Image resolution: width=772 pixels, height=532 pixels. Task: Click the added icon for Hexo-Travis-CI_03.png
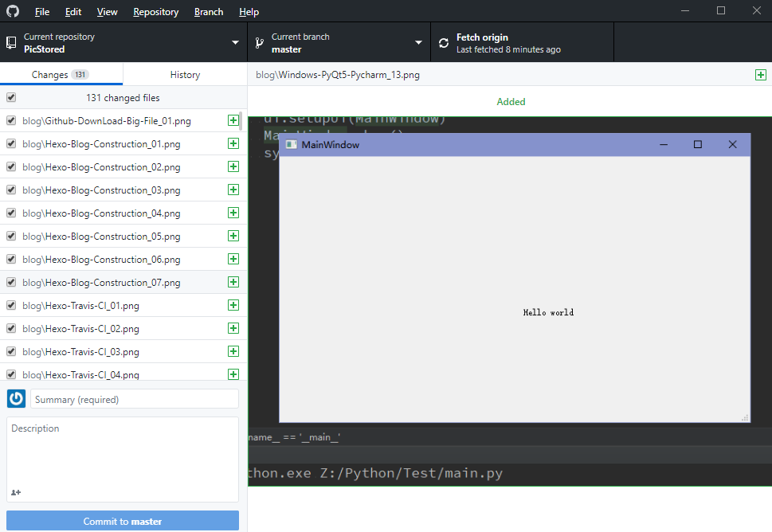233,352
